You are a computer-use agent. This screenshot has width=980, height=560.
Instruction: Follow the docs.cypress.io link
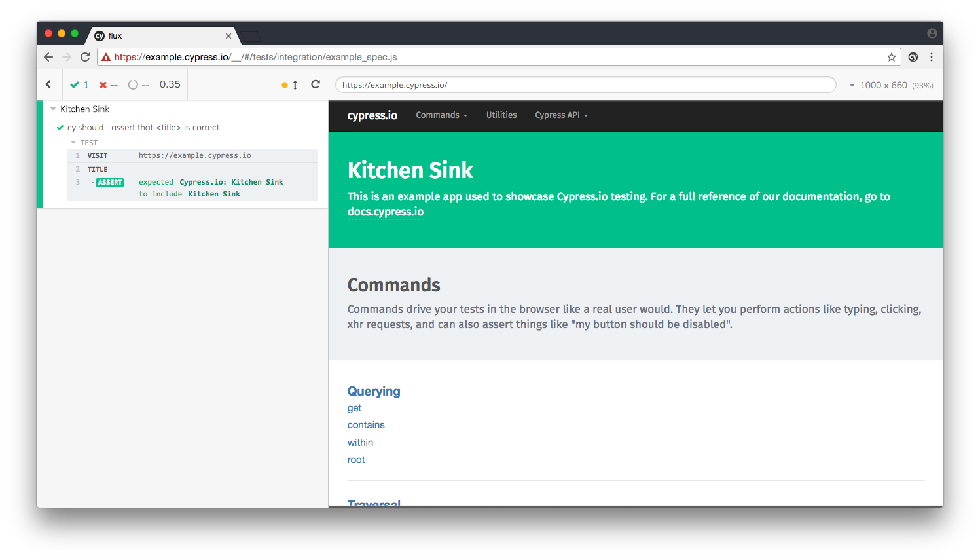(385, 212)
